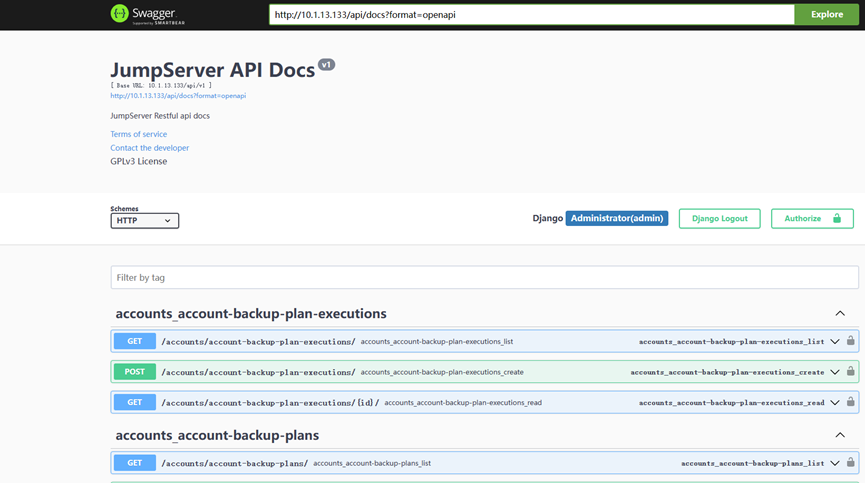Viewport: 865px width, 483px height.
Task: Click lock icon on backup-plans list row
Action: point(851,463)
